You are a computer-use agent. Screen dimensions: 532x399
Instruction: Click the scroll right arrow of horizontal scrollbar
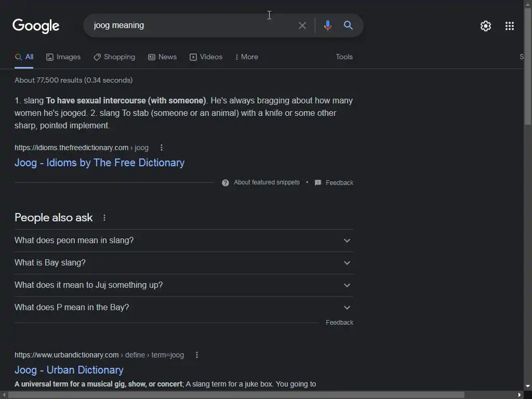(x=520, y=395)
